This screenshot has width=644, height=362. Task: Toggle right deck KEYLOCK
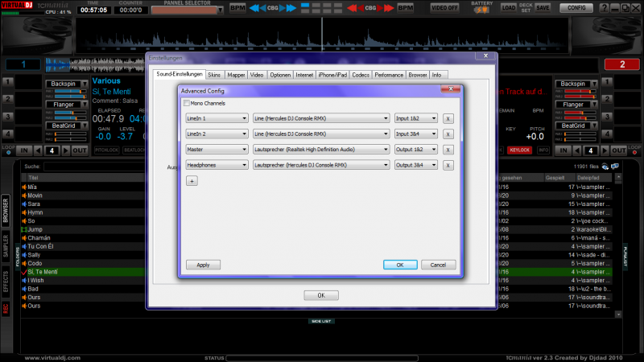pyautogui.click(x=519, y=150)
